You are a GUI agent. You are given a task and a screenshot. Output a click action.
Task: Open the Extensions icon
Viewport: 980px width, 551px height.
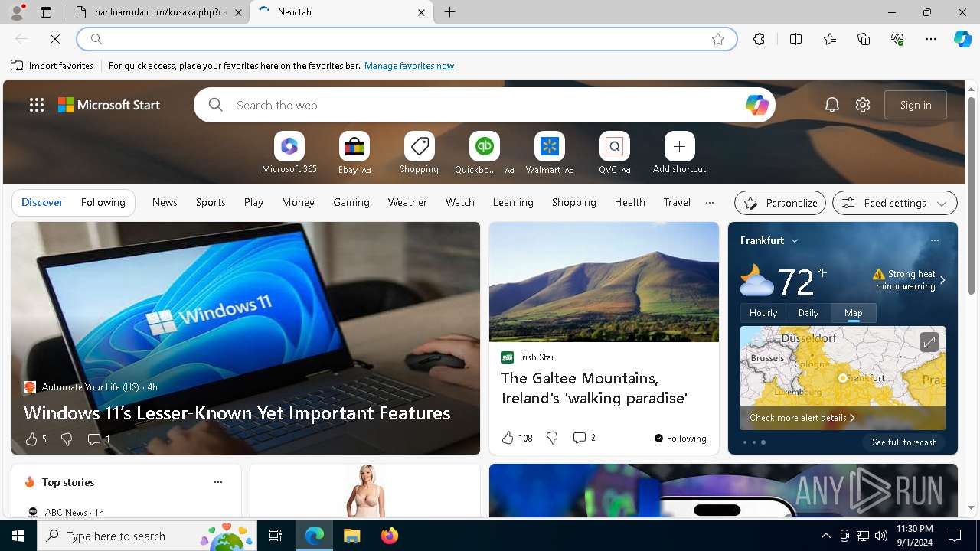pyautogui.click(x=759, y=39)
